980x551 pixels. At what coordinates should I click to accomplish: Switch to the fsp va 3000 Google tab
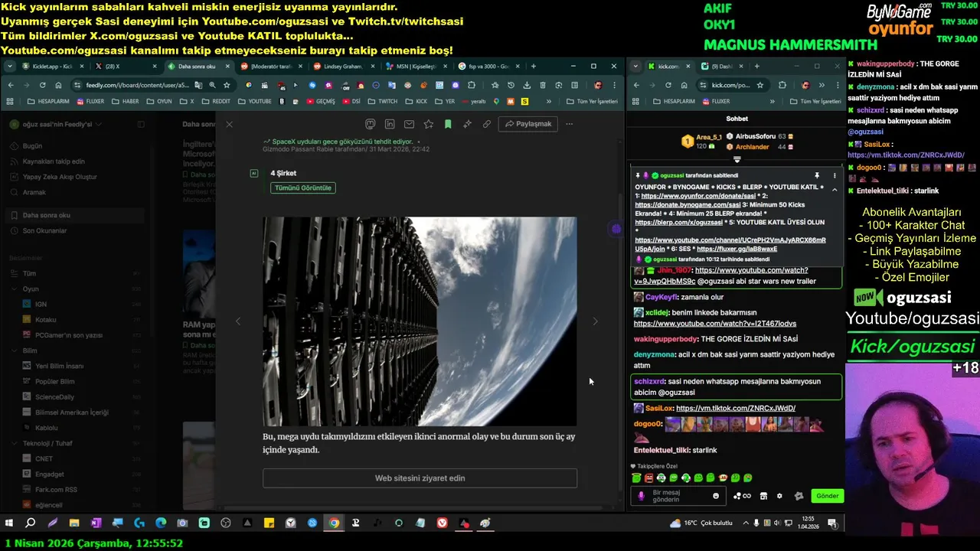(488, 67)
